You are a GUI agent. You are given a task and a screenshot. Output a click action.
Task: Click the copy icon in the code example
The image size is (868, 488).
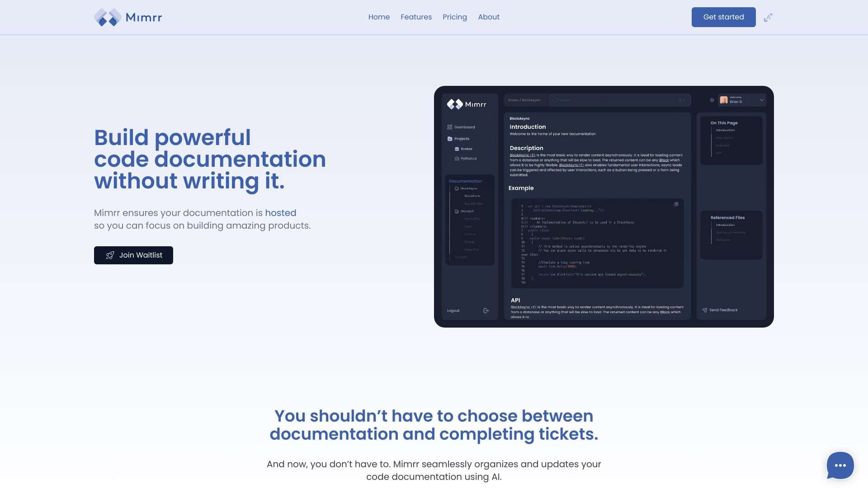[x=676, y=204]
